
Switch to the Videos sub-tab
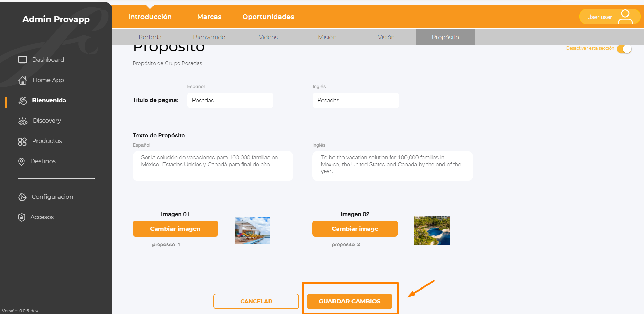point(268,37)
